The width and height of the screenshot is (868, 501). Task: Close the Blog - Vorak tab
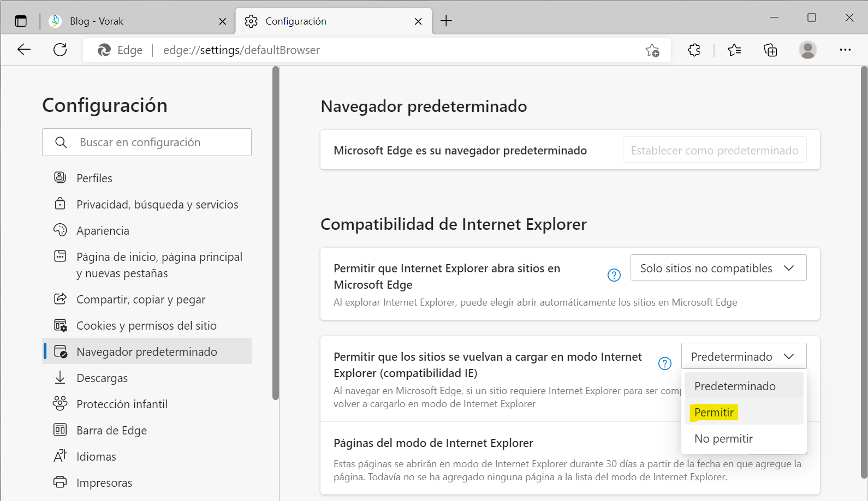[x=222, y=21]
